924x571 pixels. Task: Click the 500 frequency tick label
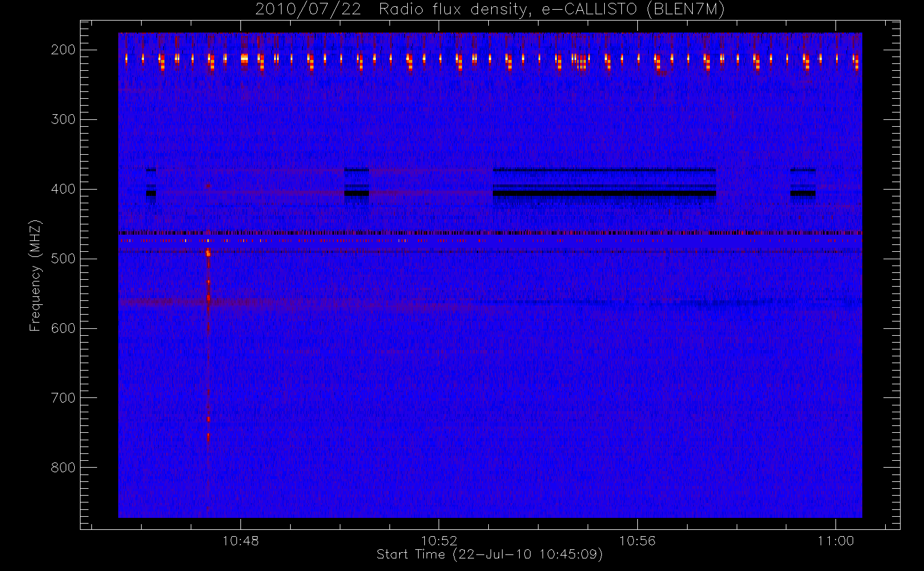[x=63, y=259]
